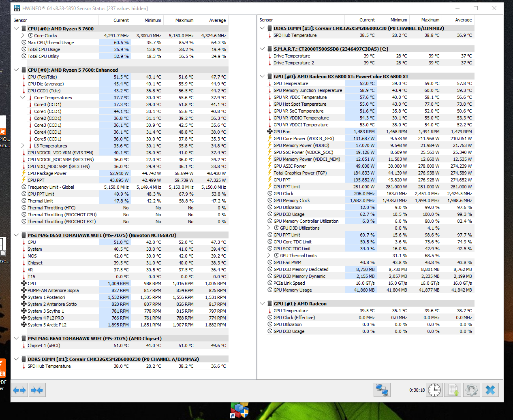The height and width of the screenshot is (420, 513).
Task: Select the Thermal Throttling (HTC) row
Action: (x=124, y=208)
